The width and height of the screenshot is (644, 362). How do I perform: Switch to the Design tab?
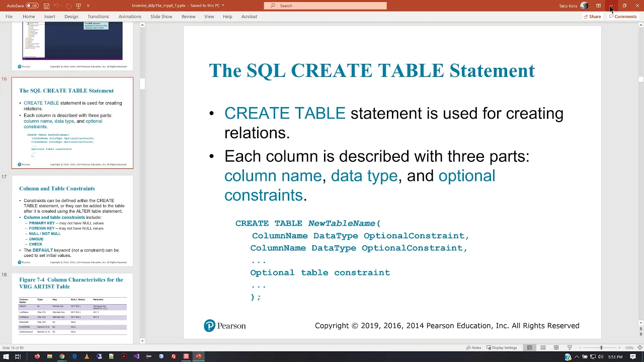(71, 17)
